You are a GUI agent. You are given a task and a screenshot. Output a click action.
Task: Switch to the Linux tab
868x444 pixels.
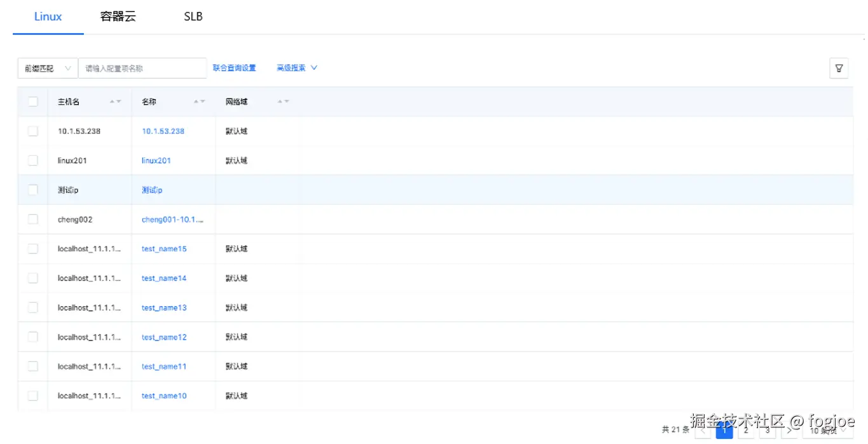48,17
